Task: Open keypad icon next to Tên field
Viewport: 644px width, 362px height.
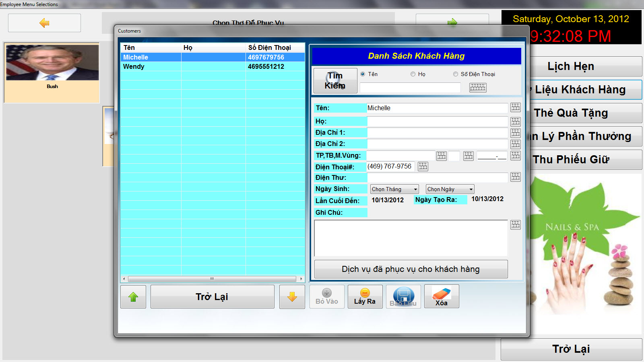Action: (515, 107)
